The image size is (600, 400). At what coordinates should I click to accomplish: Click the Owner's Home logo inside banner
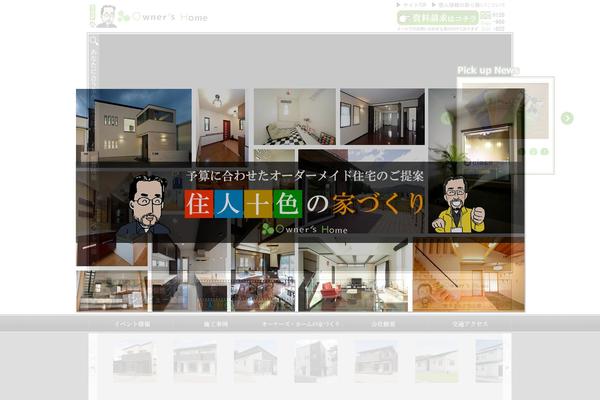(305, 229)
